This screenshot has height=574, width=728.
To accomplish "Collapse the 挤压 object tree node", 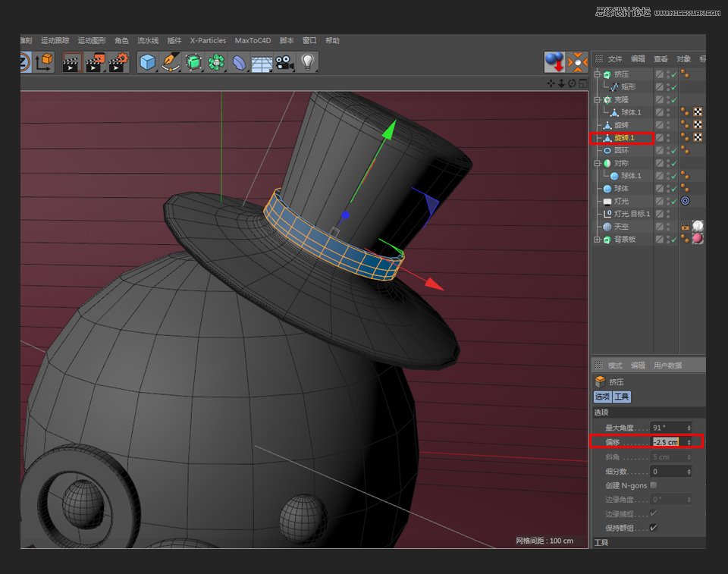I will coord(597,74).
